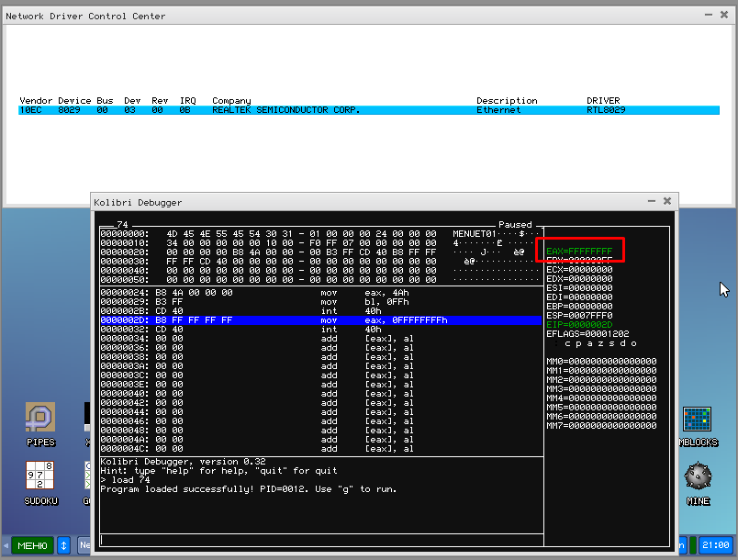Click the Company column header
The width and height of the screenshot is (738, 560).
tap(231, 100)
